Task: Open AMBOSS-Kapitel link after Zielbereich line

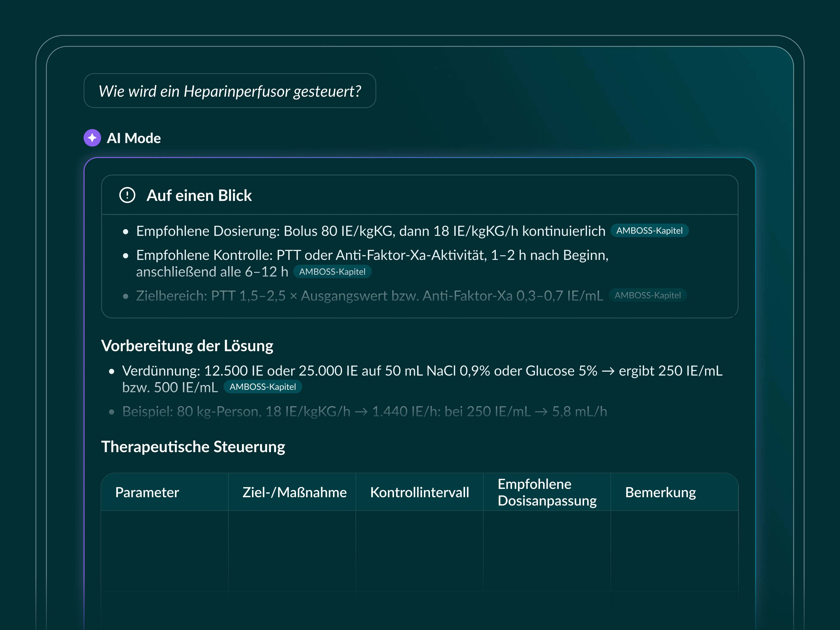Action: (x=648, y=296)
